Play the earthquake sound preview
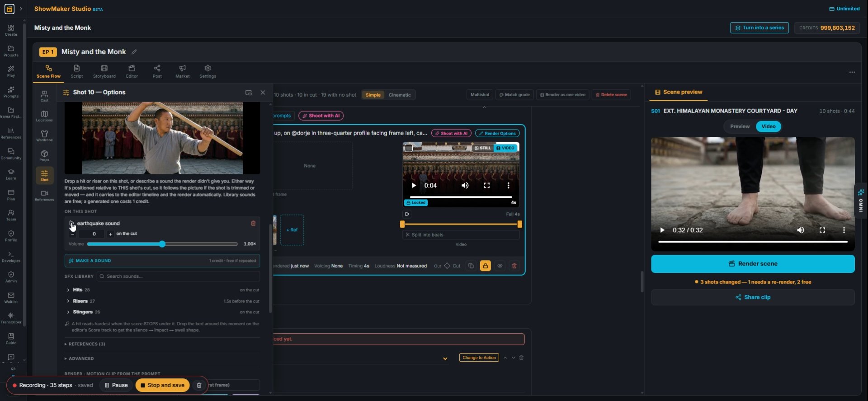 coord(71,223)
